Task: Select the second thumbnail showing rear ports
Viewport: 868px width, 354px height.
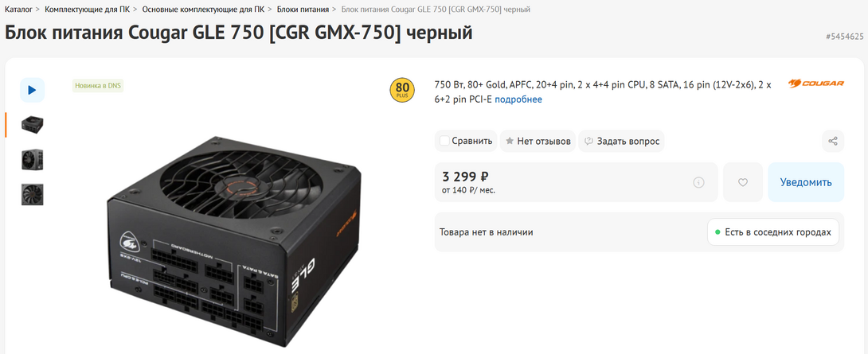Action: (32, 160)
